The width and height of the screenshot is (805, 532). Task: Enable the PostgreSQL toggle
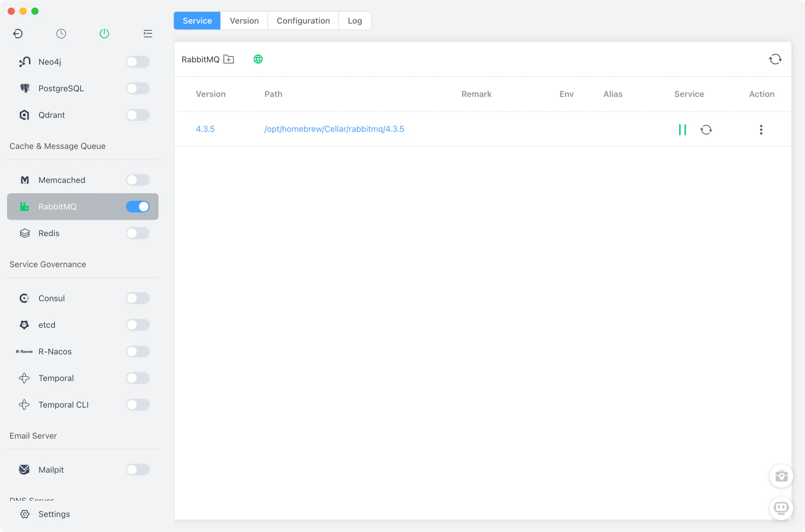[x=138, y=88]
